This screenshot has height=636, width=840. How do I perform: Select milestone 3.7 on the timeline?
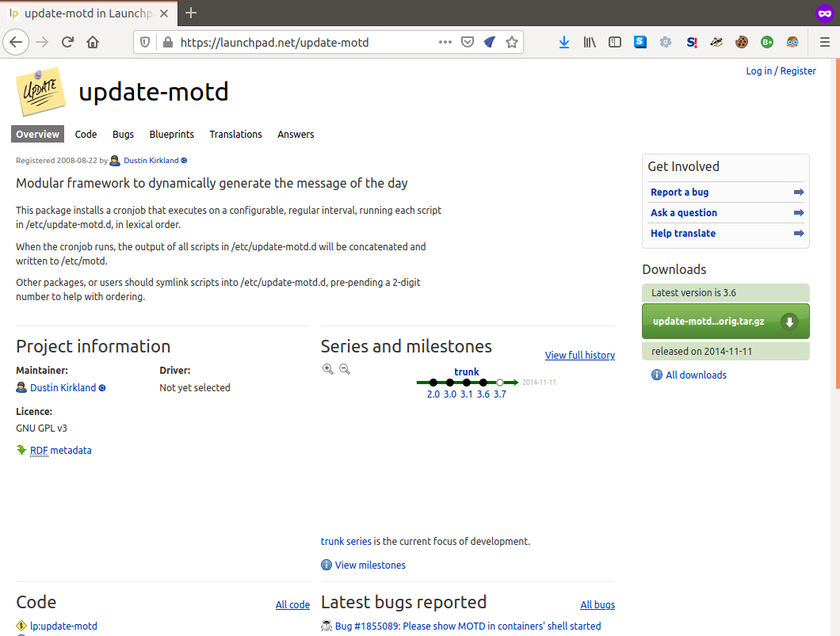point(500,394)
